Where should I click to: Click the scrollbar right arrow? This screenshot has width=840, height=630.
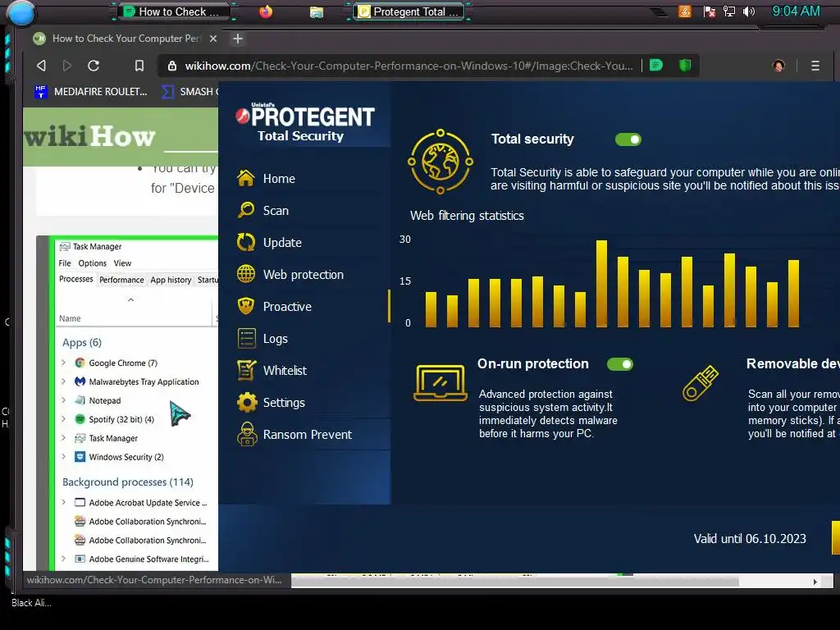[x=815, y=582]
